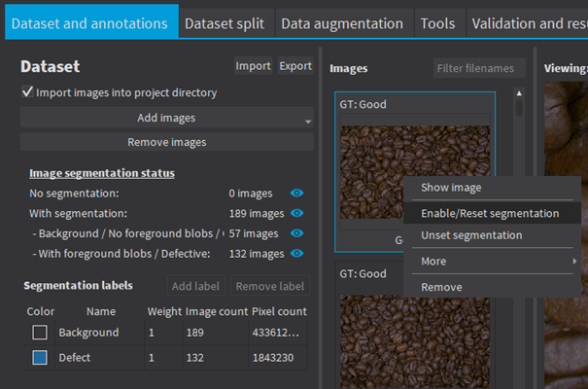Open the Dataset split tab
The height and width of the screenshot is (389, 588).
click(225, 23)
